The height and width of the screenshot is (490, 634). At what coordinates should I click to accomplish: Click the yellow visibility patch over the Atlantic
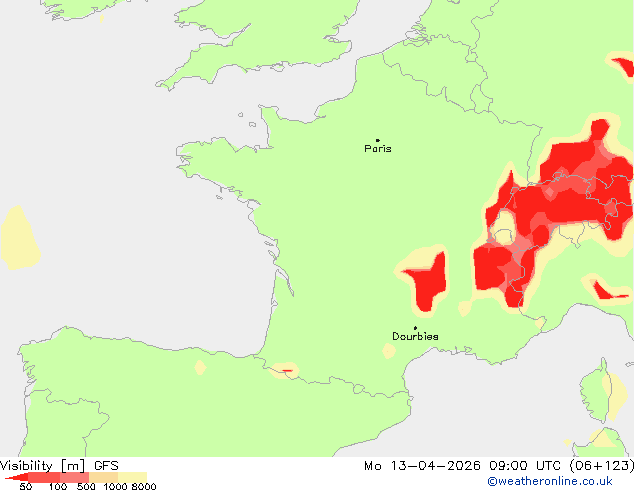[19, 238]
